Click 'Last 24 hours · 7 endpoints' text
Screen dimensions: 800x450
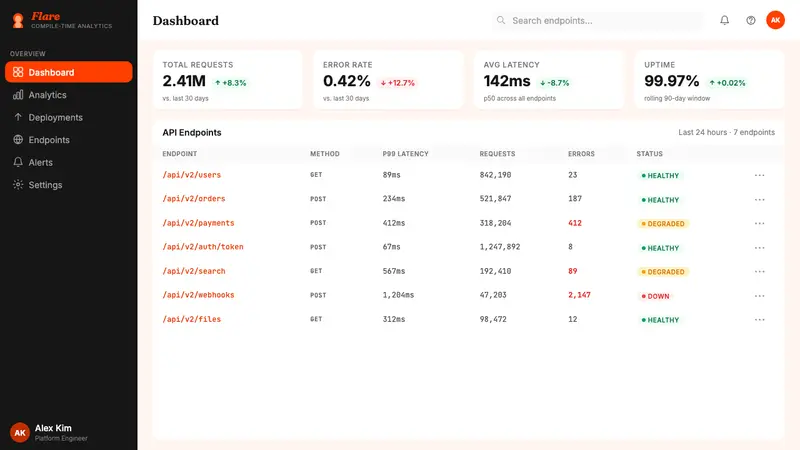click(727, 132)
